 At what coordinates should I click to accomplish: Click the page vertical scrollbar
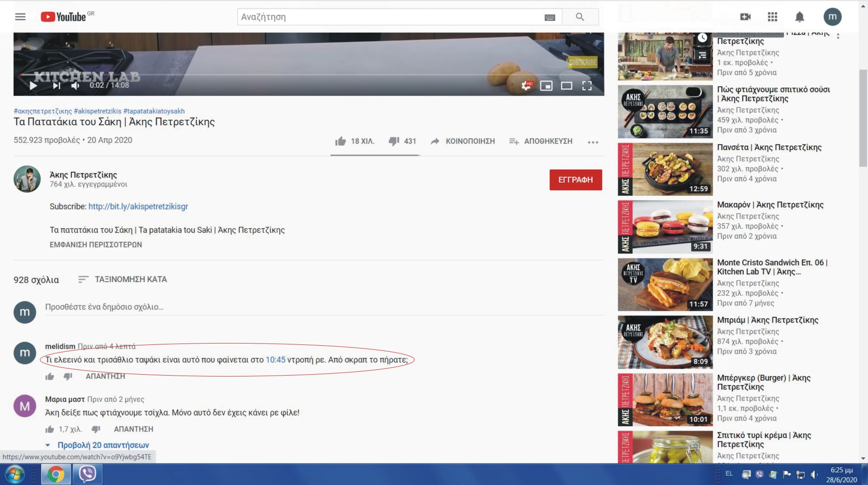[x=863, y=118]
